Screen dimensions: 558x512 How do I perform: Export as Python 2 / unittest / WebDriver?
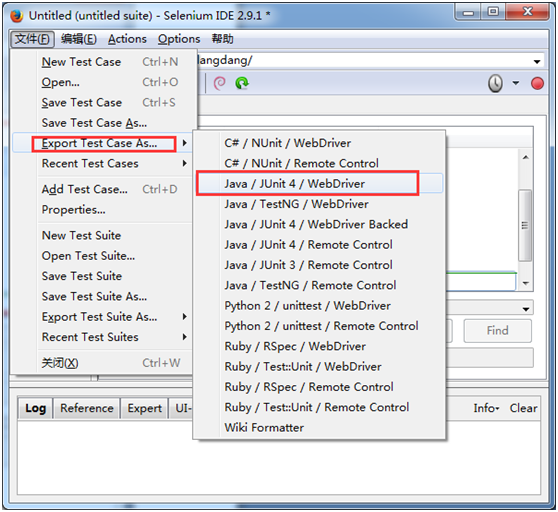(x=319, y=306)
